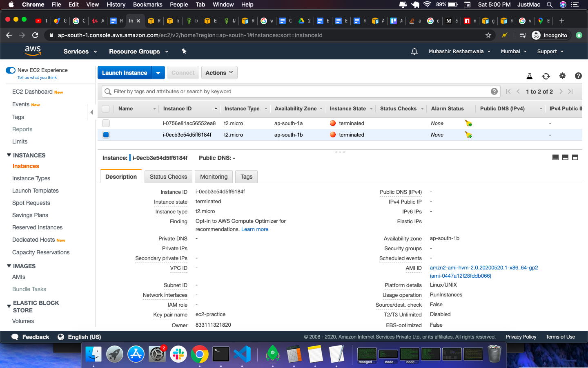
Task: Set details pane to half height
Action: pos(565,158)
